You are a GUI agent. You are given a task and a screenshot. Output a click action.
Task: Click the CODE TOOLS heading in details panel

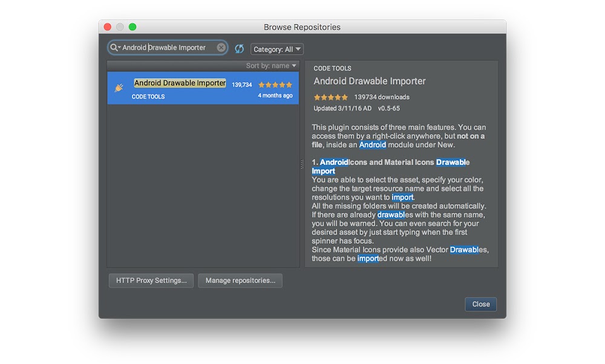tap(332, 68)
